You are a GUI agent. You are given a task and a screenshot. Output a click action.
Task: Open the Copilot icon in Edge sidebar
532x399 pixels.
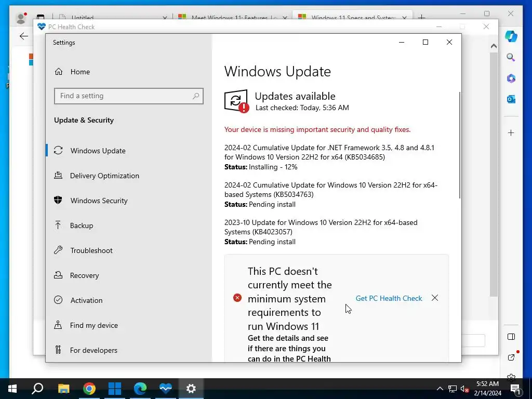pyautogui.click(x=511, y=36)
